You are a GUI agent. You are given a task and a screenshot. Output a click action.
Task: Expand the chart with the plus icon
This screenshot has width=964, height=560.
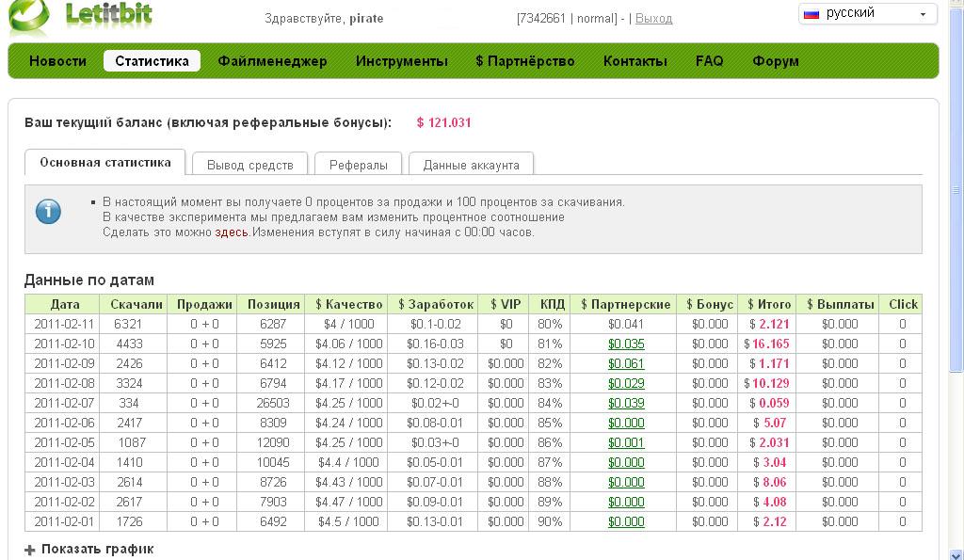pyautogui.click(x=30, y=550)
